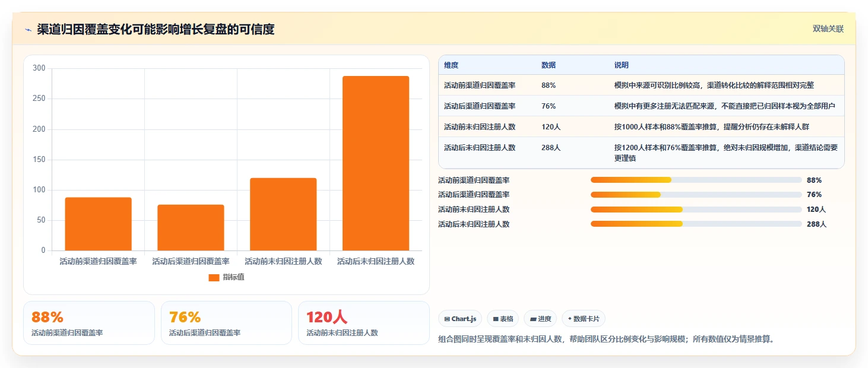
Task: Click 88% value beside first progress bar
Action: point(815,180)
